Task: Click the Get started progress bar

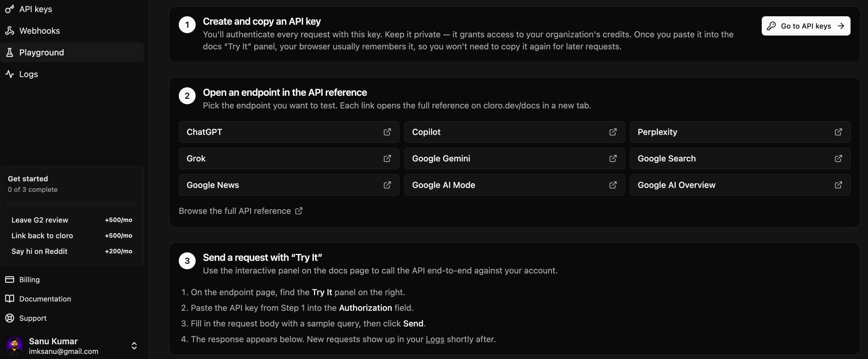Action: (x=72, y=204)
